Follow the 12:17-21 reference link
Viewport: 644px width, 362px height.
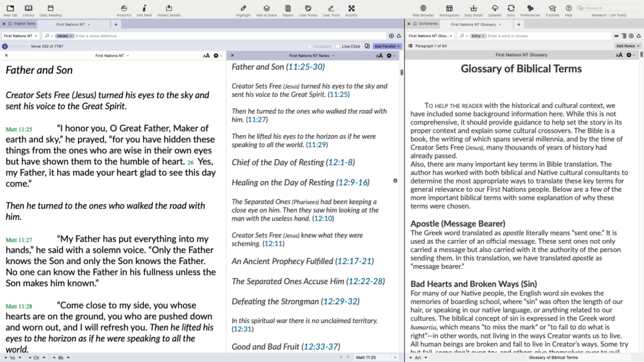coord(355,261)
